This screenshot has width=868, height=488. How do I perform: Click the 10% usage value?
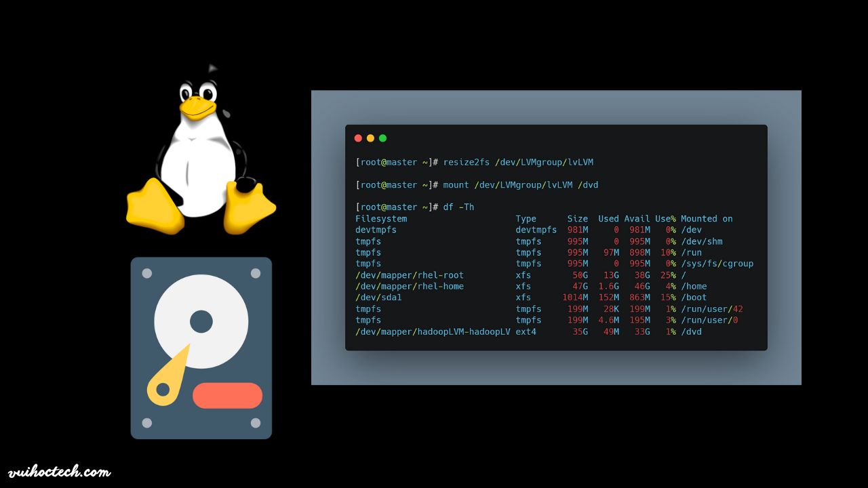[668, 253]
